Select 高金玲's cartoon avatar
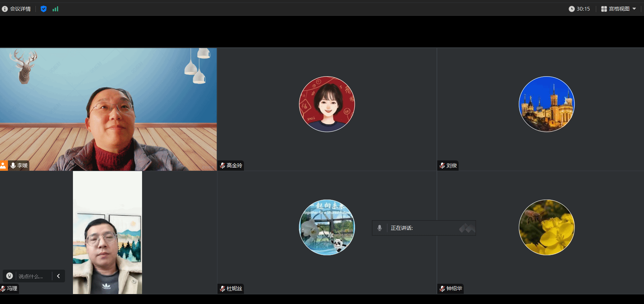 (x=327, y=104)
